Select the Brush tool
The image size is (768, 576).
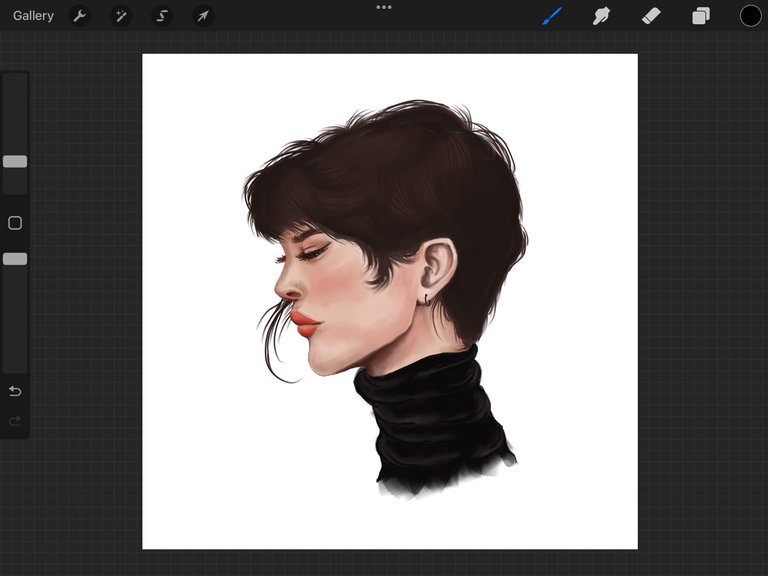[552, 16]
